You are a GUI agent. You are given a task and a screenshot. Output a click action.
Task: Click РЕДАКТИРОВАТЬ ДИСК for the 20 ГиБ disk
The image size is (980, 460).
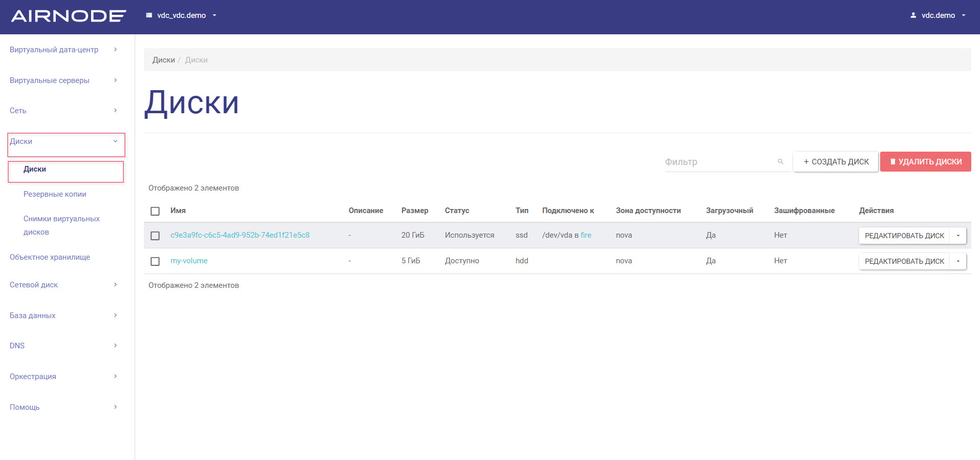tap(904, 236)
